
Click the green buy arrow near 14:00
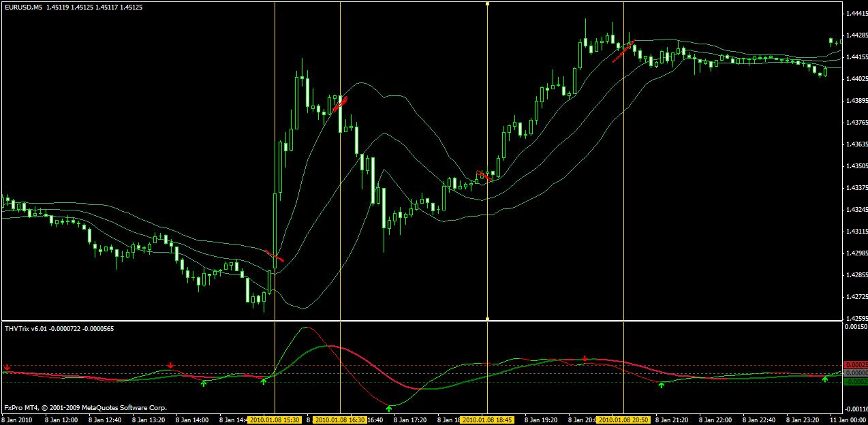tap(203, 384)
